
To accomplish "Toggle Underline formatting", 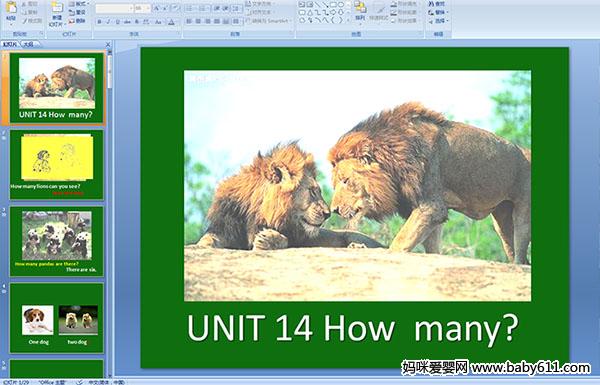I will coord(117,22).
